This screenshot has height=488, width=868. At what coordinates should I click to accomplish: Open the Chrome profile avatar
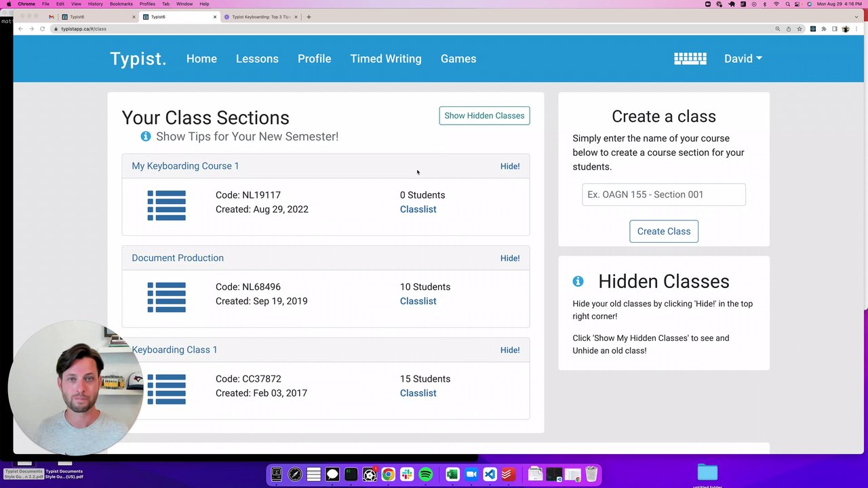[x=846, y=28]
